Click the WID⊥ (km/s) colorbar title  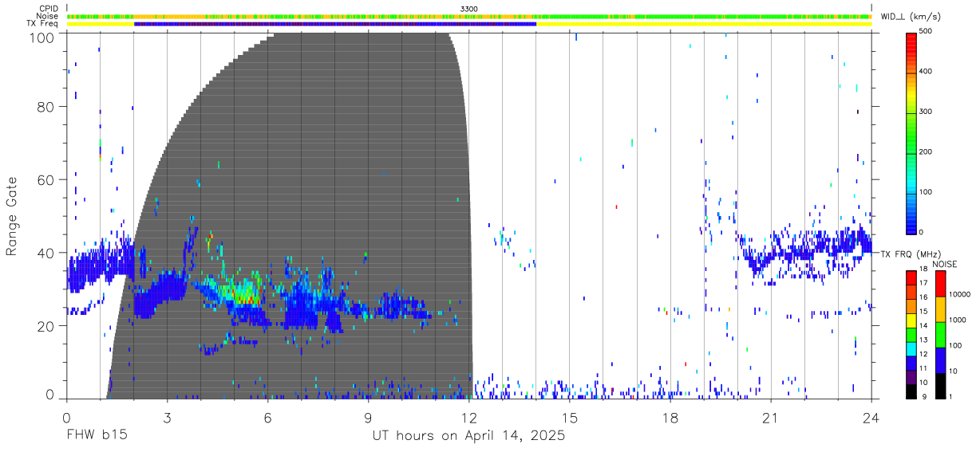[x=910, y=17]
